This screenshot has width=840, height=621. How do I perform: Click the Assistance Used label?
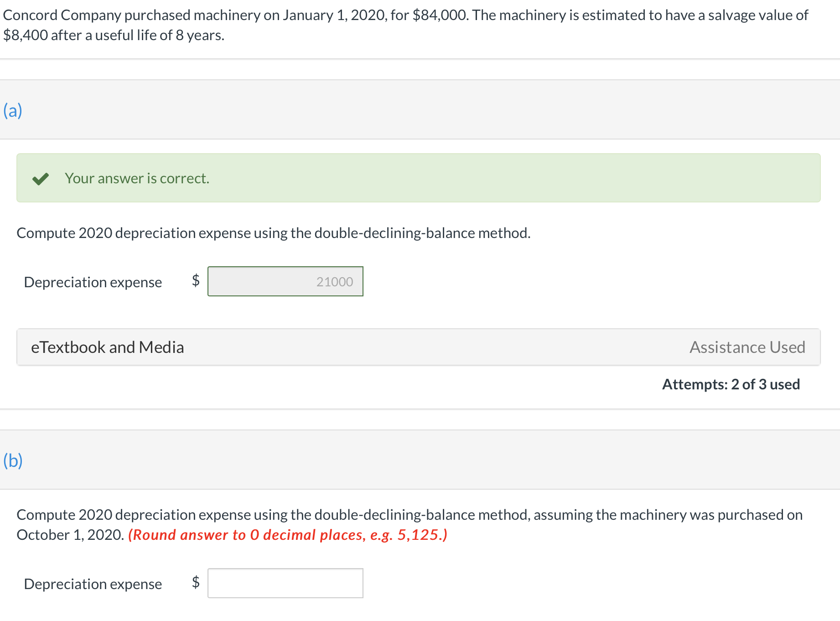click(747, 347)
